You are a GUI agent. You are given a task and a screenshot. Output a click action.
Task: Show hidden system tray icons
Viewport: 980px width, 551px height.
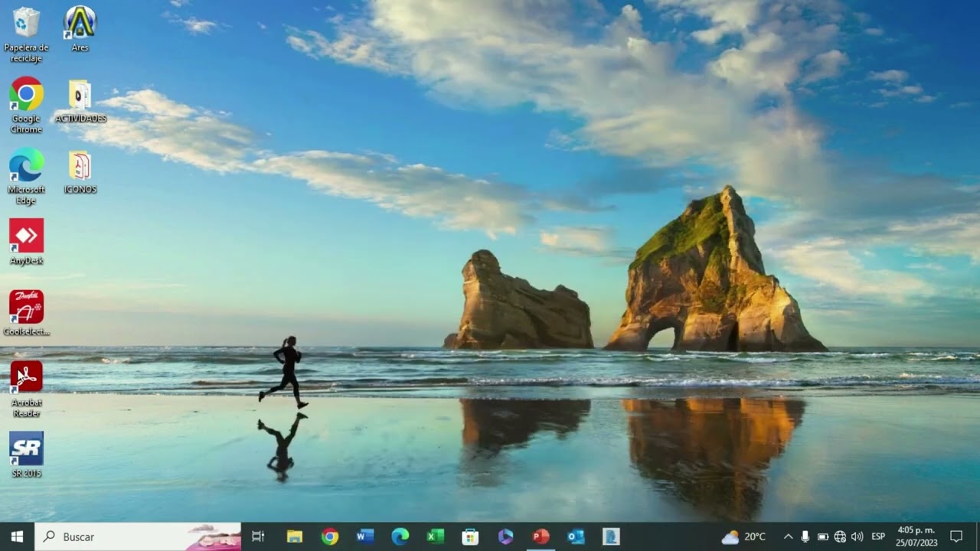tap(788, 536)
